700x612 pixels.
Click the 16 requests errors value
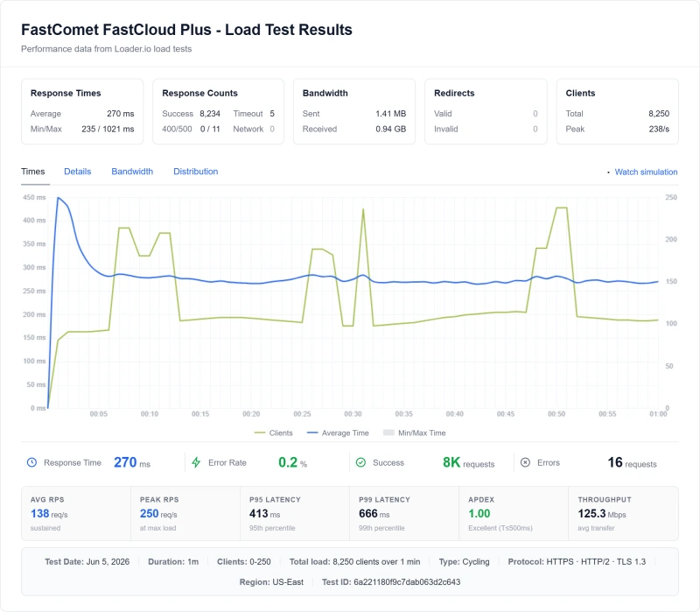pyautogui.click(x=632, y=462)
